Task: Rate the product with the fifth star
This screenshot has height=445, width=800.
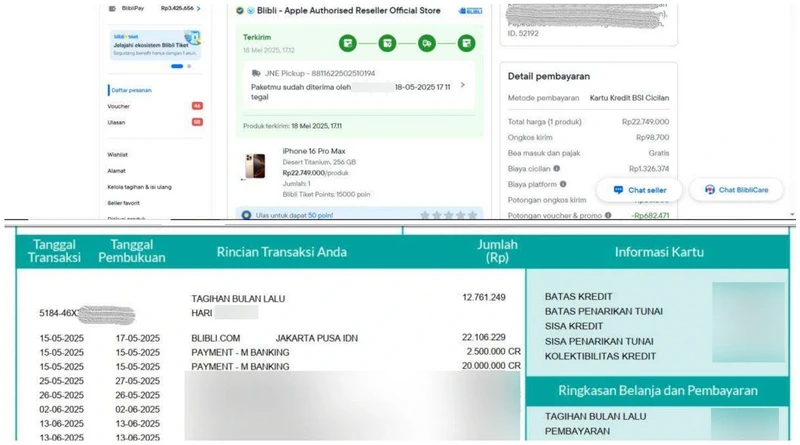Action: [x=472, y=215]
